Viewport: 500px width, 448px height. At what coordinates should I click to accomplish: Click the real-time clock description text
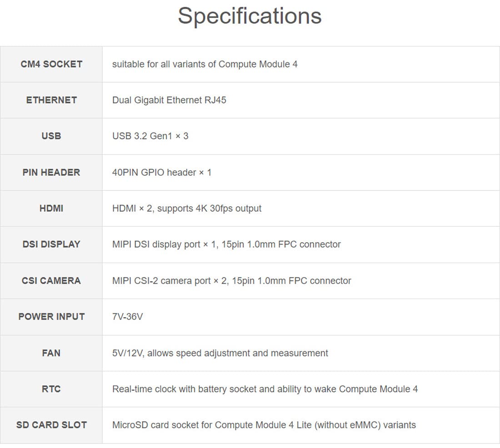[x=265, y=388]
